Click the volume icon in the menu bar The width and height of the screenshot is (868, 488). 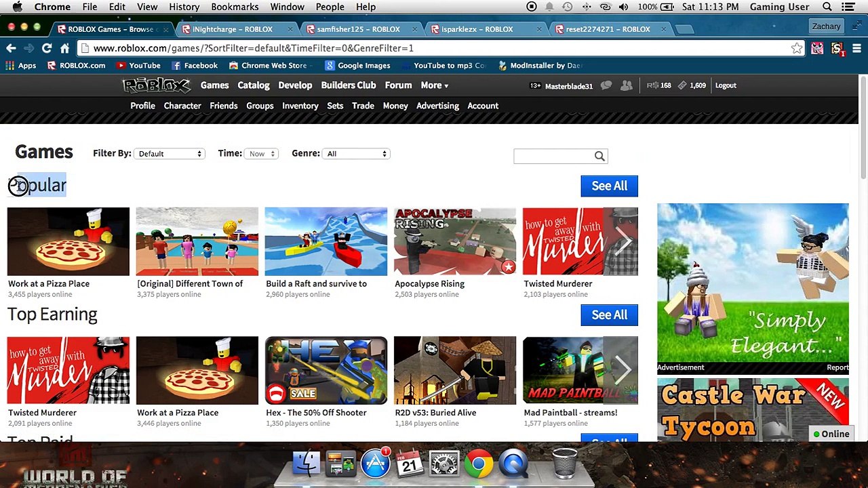(x=623, y=7)
